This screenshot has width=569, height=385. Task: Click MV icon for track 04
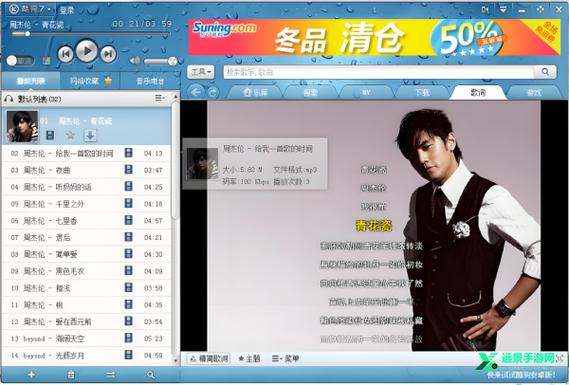pos(128,187)
